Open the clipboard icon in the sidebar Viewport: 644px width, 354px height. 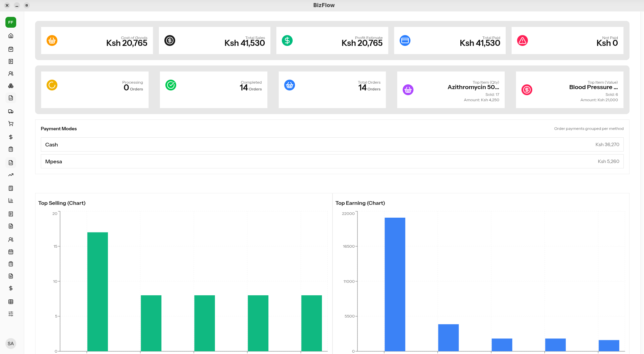click(x=11, y=149)
